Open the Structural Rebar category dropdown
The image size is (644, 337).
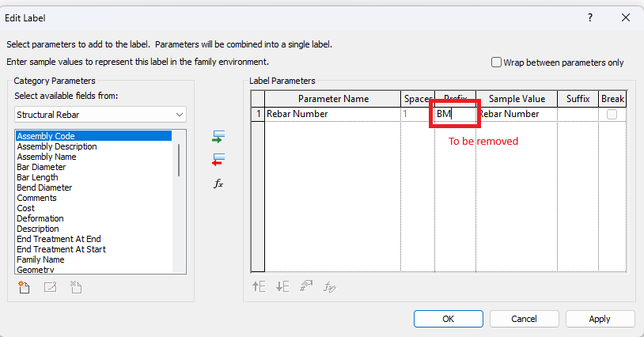(100, 115)
